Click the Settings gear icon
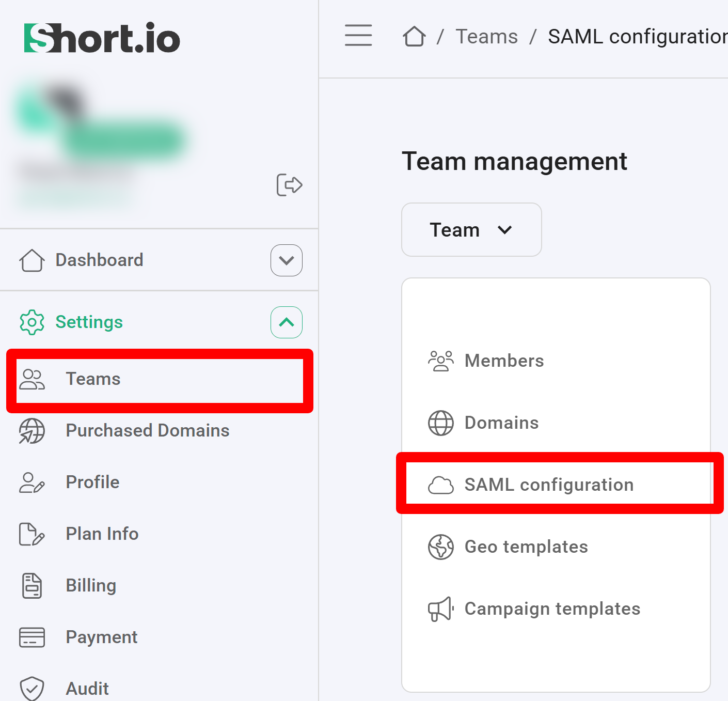Screen dimensions: 728x701 click(32, 322)
